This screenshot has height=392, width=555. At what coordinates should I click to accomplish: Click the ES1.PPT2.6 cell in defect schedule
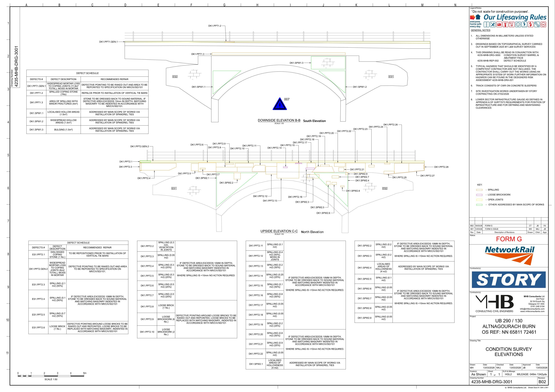click(38, 328)
